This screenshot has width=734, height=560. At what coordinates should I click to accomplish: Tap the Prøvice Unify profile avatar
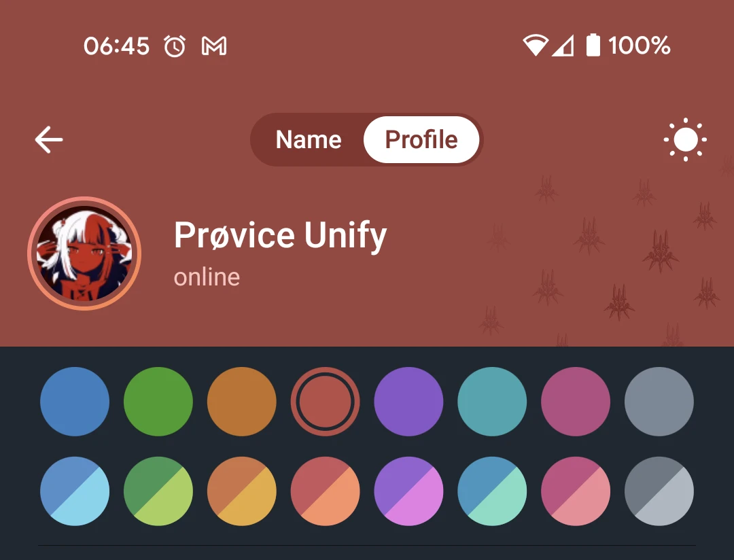click(x=84, y=253)
